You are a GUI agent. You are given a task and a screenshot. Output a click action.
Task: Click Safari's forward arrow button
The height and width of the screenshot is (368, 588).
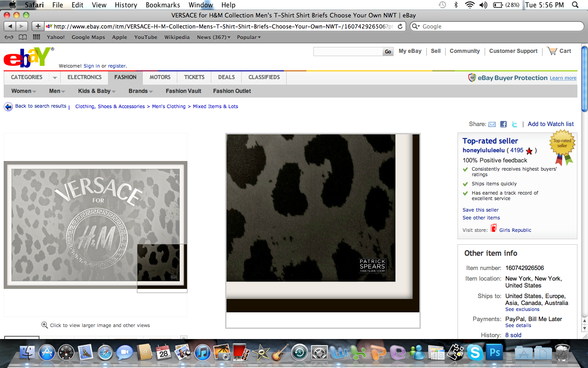click(x=22, y=26)
